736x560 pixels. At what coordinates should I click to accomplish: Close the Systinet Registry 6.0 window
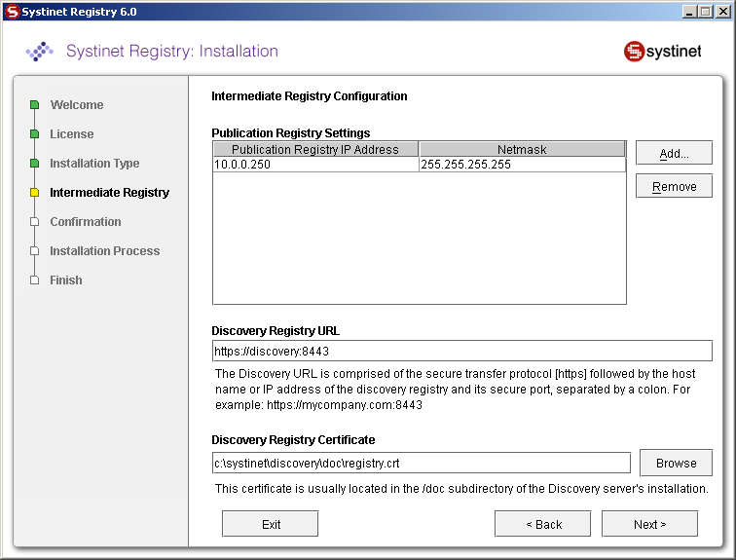722,12
